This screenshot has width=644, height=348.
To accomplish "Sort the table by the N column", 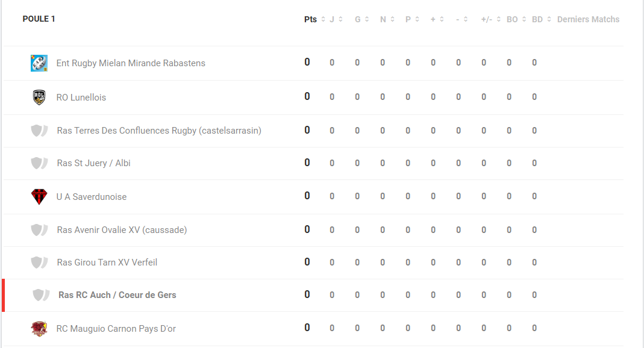I will pyautogui.click(x=392, y=19).
